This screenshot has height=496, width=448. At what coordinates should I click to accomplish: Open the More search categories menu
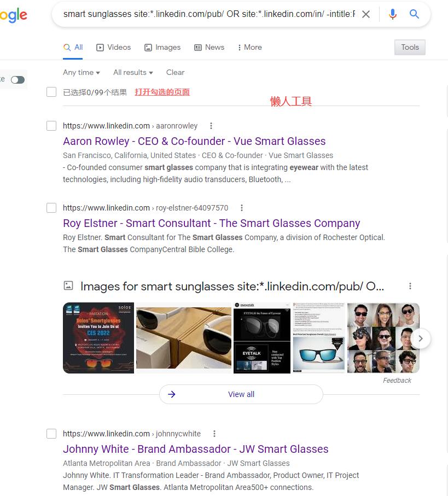(249, 47)
